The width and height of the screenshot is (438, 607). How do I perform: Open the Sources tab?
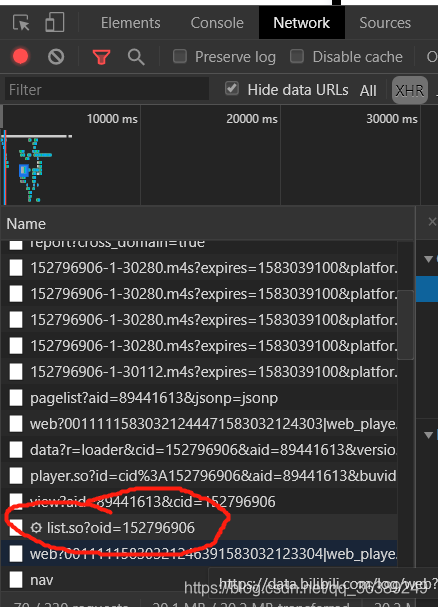385,23
